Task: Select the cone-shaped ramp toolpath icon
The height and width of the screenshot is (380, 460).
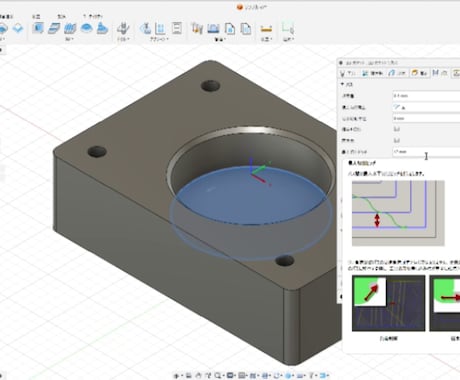Action: click(x=102, y=28)
